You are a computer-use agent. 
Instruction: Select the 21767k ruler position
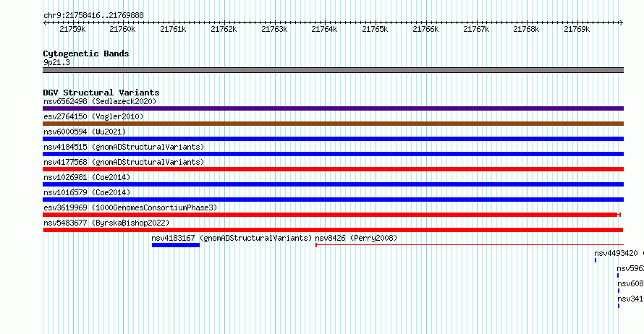(476, 29)
